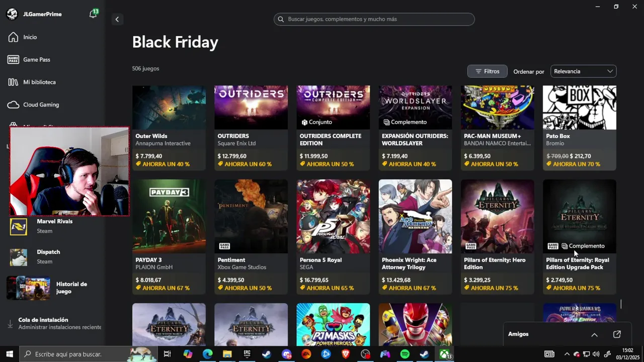The image size is (644, 362).
Task: Open Persona 5 Royal game tile
Action: pos(333,217)
